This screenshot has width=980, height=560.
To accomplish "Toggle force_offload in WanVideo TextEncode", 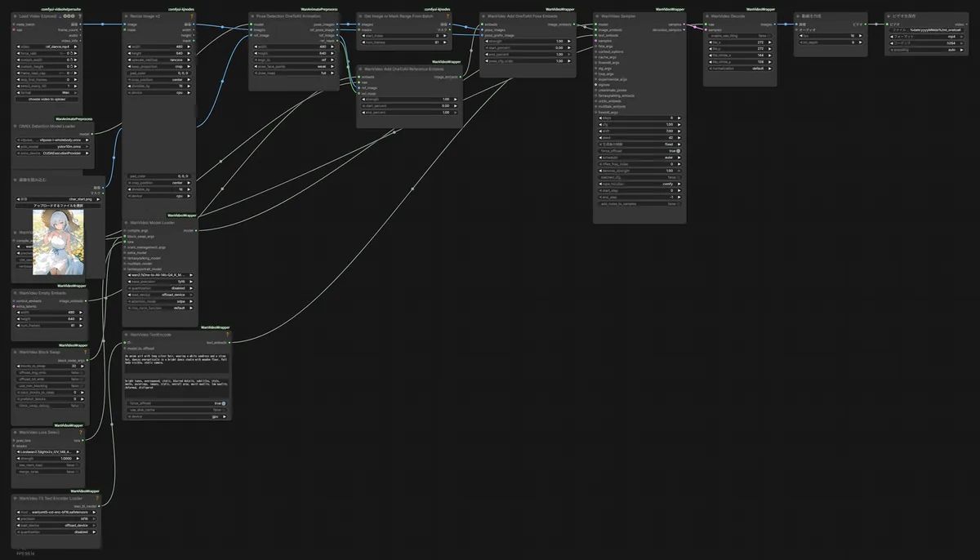I will tap(176, 403).
